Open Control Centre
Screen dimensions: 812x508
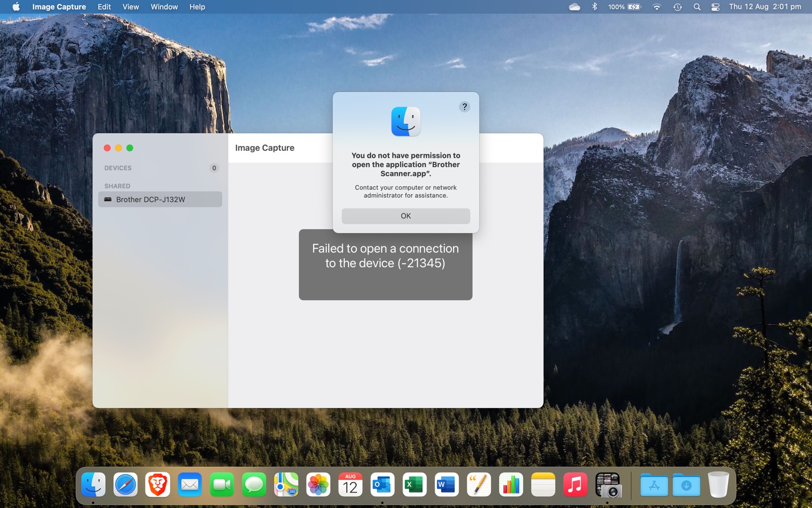[x=715, y=7]
